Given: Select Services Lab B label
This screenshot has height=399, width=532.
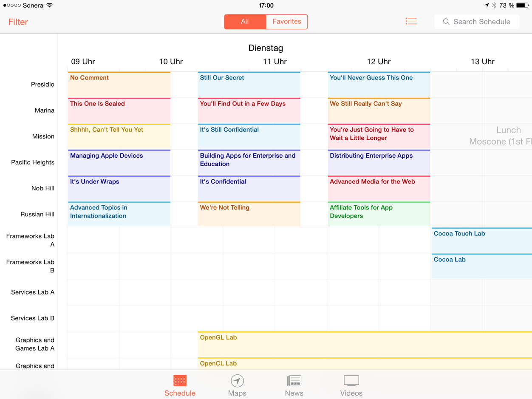Looking at the screenshot, I should tap(33, 318).
